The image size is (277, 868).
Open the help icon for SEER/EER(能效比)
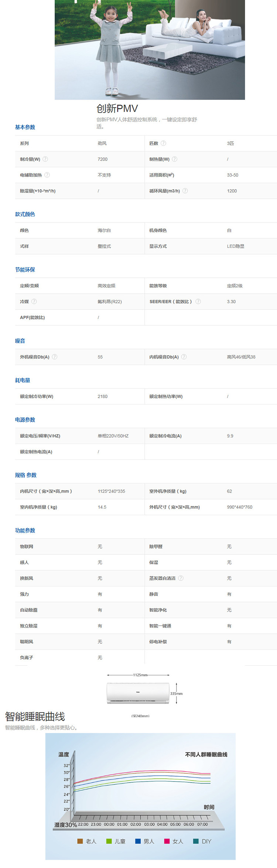pos(198,301)
